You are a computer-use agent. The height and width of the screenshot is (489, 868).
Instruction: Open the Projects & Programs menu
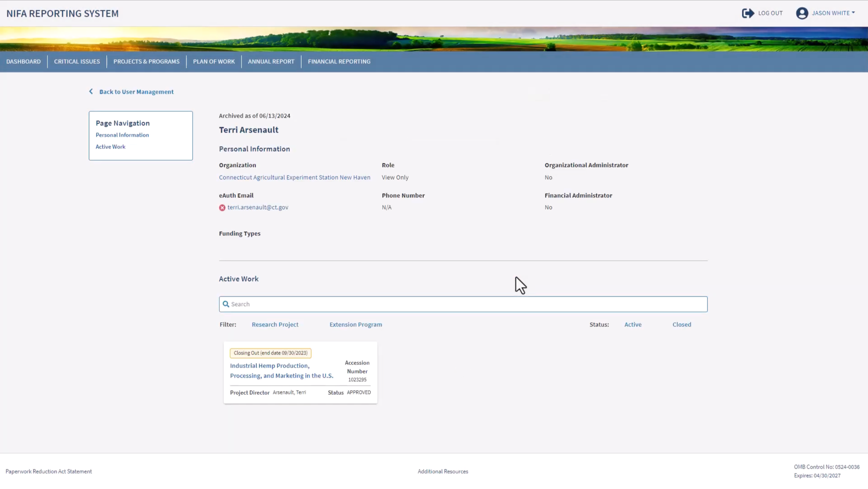(146, 62)
